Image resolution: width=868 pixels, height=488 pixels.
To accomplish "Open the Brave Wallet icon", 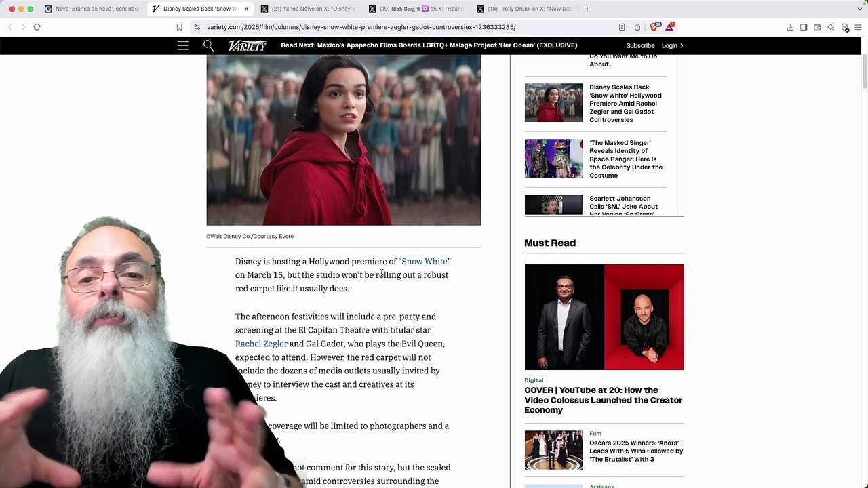I will pyautogui.click(x=817, y=27).
